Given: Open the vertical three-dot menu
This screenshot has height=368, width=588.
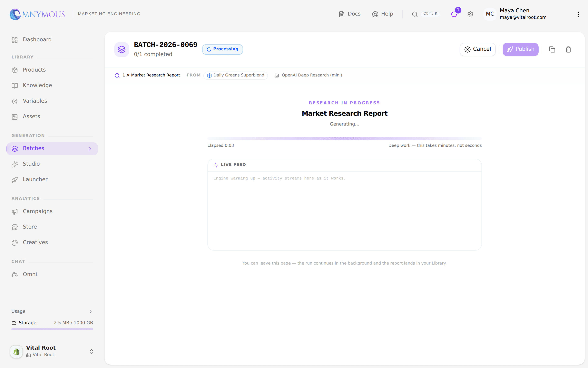Looking at the screenshot, I should [x=578, y=14].
